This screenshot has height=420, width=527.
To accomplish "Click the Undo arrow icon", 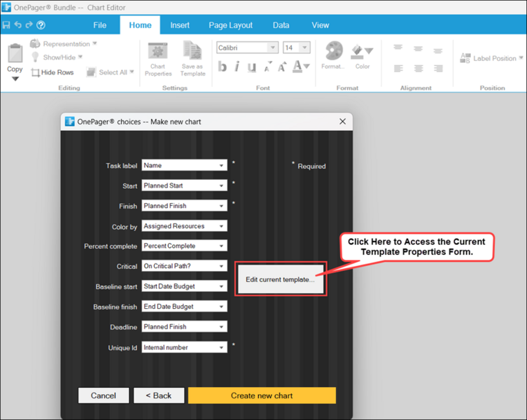I will [x=17, y=25].
